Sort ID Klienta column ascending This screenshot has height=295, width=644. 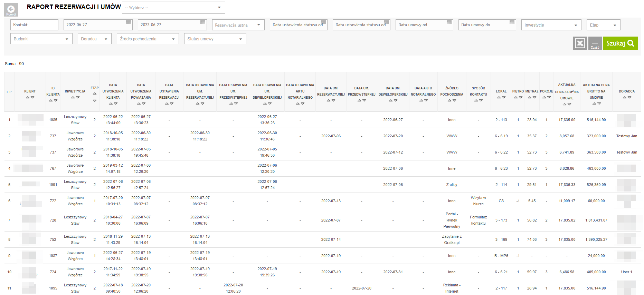pyautogui.click(x=51, y=100)
